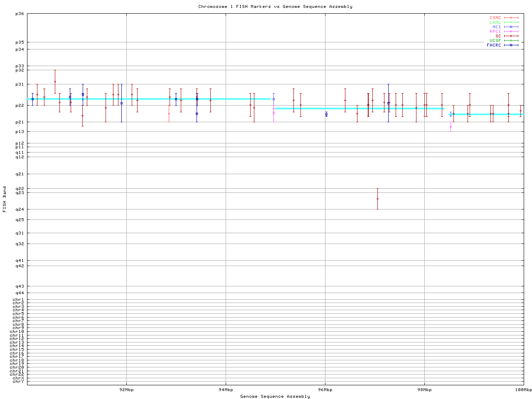The width and height of the screenshot is (532, 399).
Task: Click the 'Genome Sequence Assembly' x-axis title
Action: (x=275, y=397)
